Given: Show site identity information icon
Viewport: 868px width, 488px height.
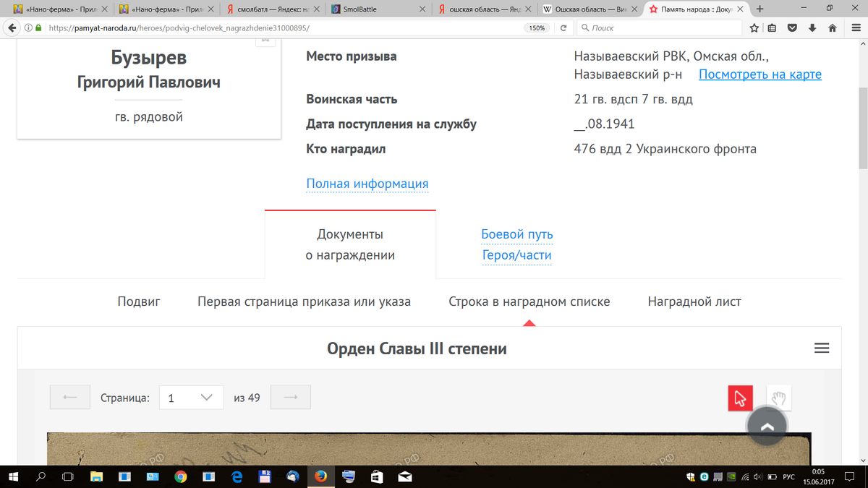Looking at the screenshot, I should click(27, 28).
